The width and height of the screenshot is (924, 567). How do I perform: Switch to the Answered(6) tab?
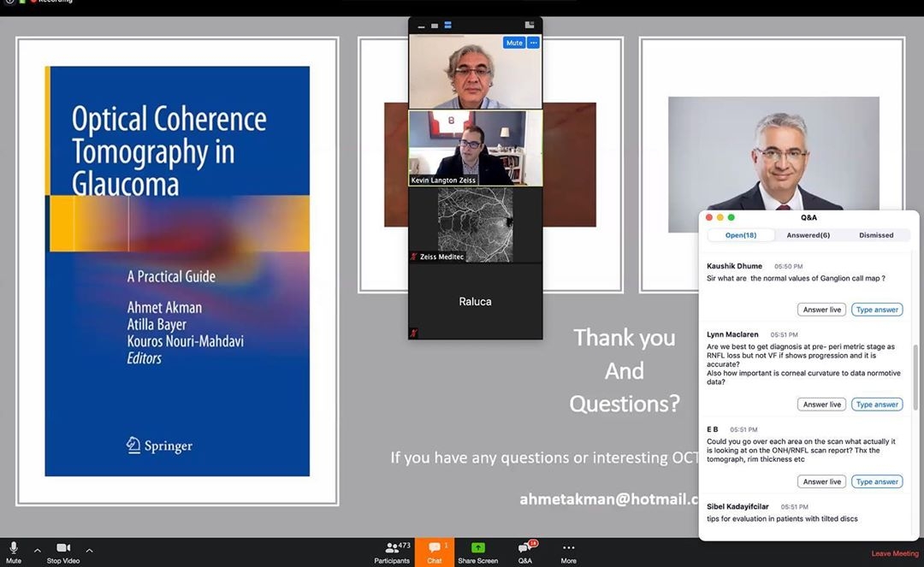pos(808,235)
